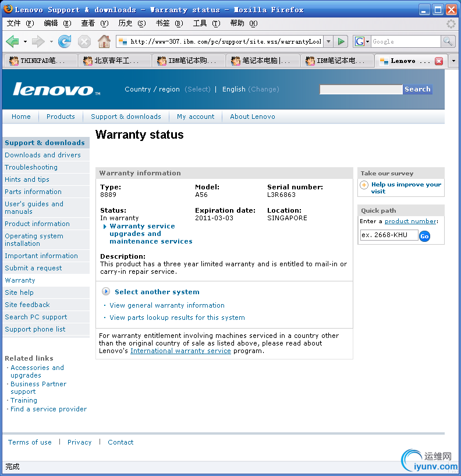Viewport: 461px width, 476px height.
Task: Click the Forward arrow button
Action: point(38,41)
